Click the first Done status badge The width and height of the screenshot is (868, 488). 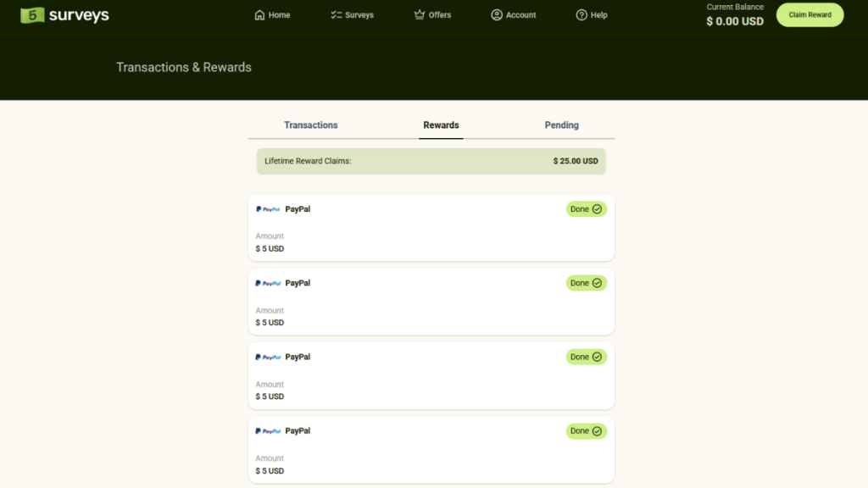coord(587,209)
